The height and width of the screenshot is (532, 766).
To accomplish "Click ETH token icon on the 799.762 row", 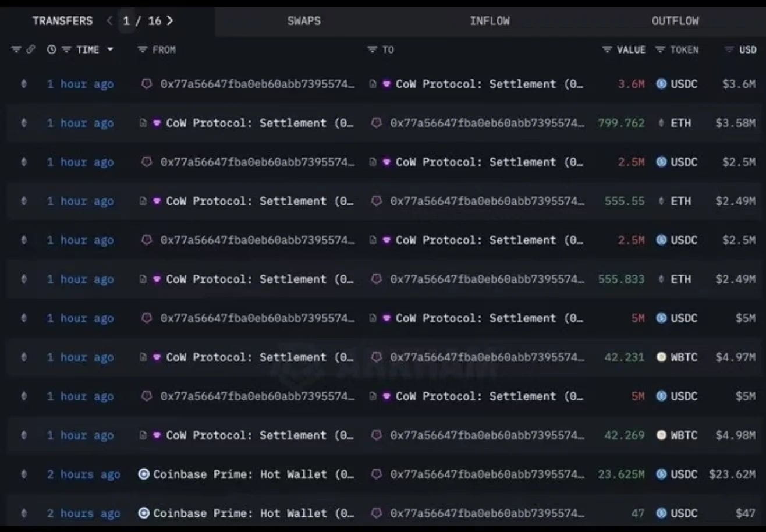I will pyautogui.click(x=661, y=123).
